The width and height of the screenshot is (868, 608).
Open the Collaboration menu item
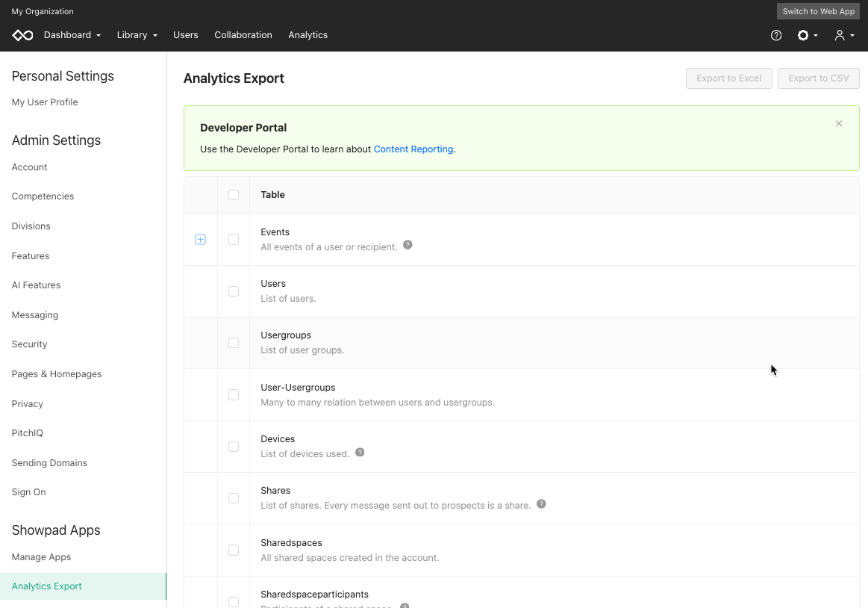click(243, 35)
